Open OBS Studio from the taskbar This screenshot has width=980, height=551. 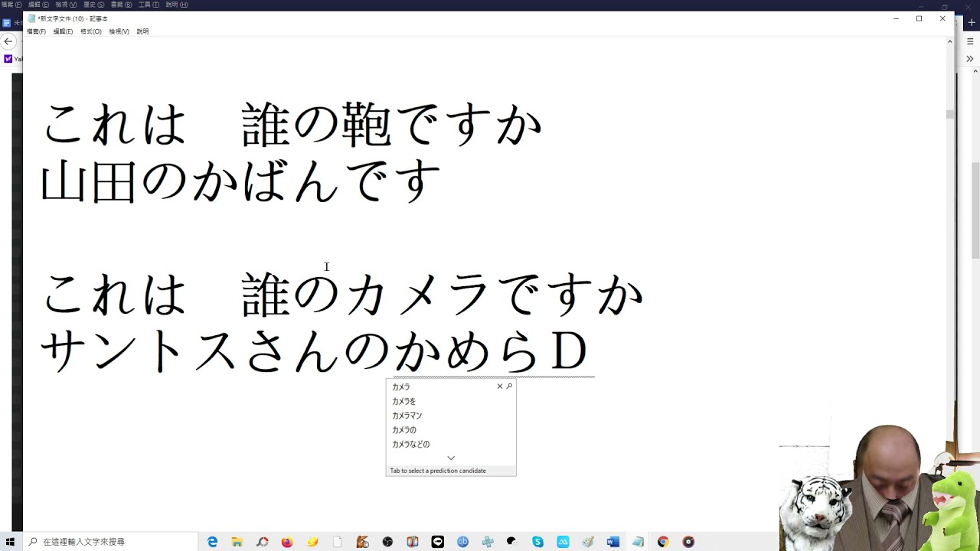(387, 542)
